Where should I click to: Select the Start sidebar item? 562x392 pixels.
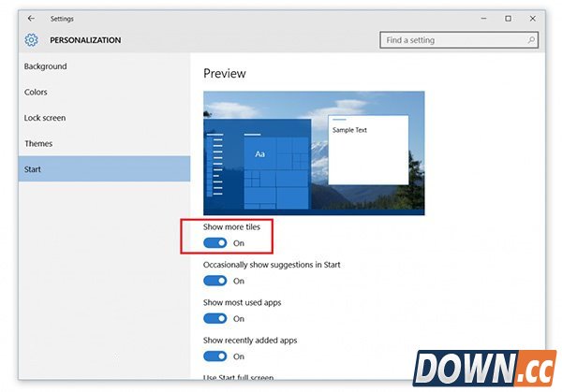33,169
